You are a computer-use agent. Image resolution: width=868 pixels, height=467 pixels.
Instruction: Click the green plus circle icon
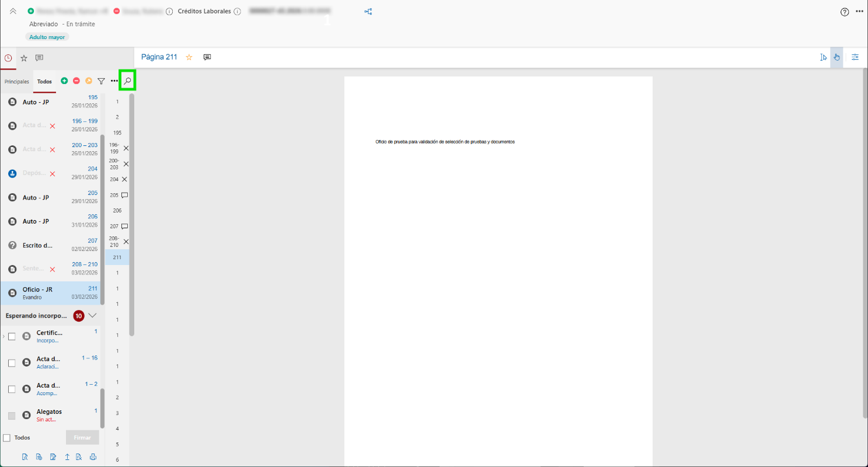click(64, 81)
